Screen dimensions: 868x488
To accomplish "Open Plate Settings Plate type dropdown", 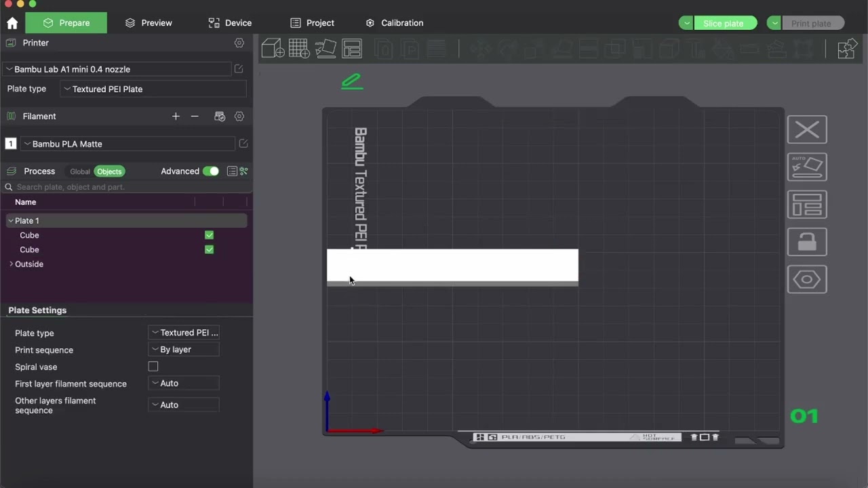I will (184, 333).
